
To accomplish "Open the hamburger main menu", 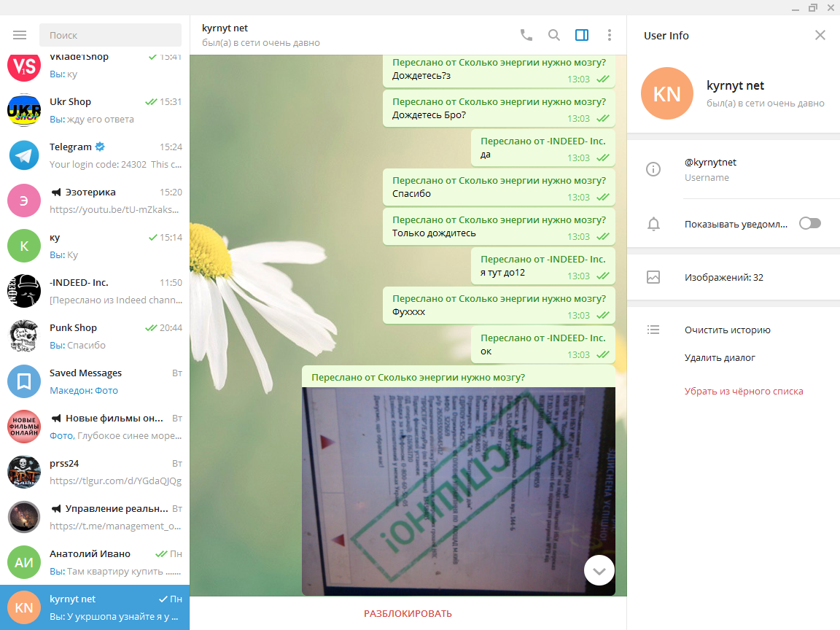I will point(20,35).
